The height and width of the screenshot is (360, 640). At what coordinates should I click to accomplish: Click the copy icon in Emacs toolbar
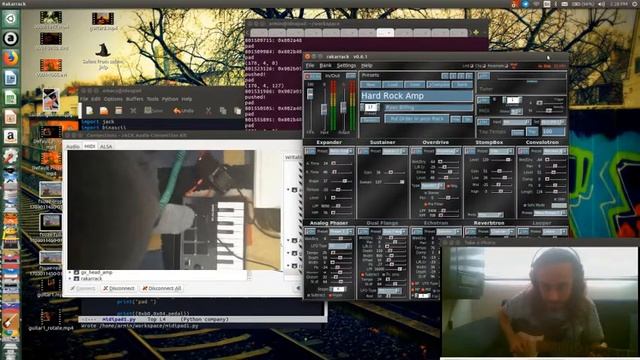pos(223,110)
